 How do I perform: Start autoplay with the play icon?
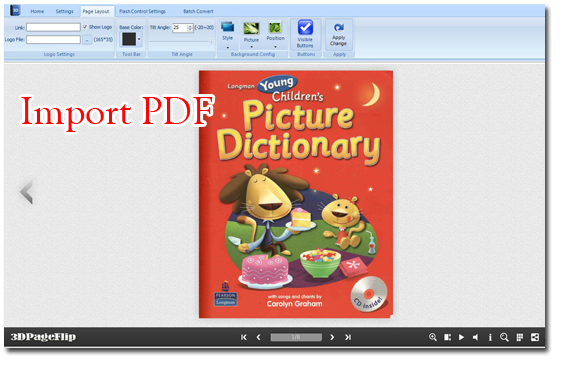click(462, 337)
